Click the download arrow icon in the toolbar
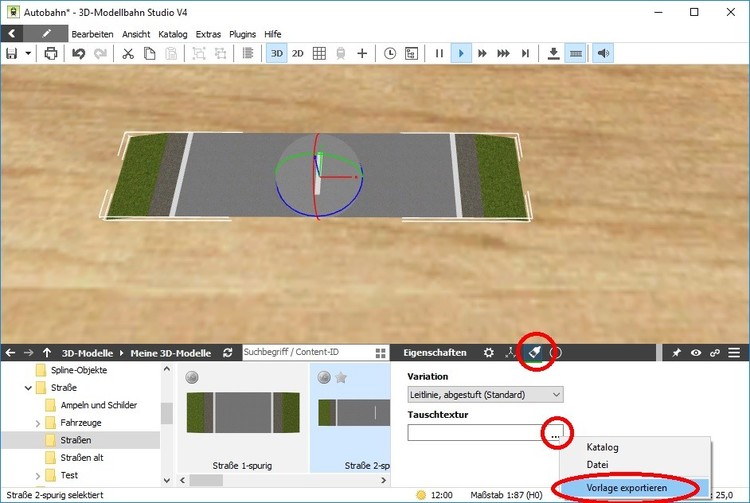The image size is (750, 503). tap(553, 54)
